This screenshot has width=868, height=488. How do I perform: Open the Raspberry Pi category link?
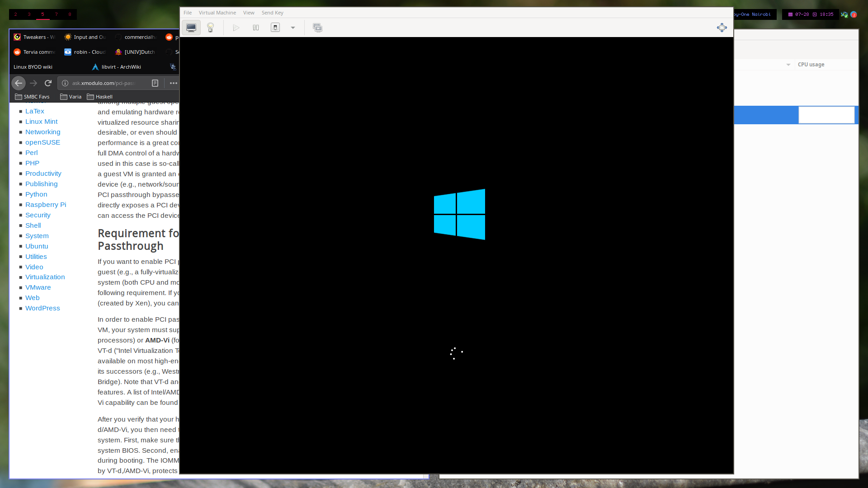pos(45,205)
